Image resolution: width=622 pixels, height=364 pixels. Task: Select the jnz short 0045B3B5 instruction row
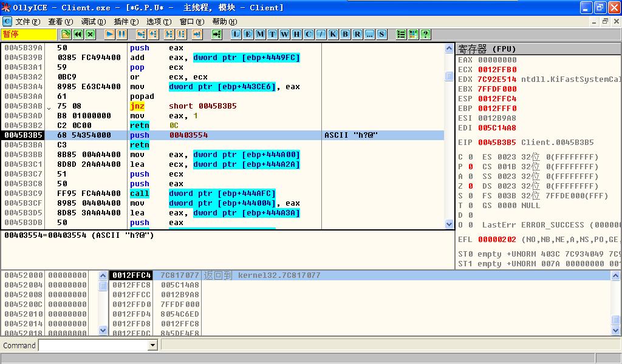tap(222, 106)
